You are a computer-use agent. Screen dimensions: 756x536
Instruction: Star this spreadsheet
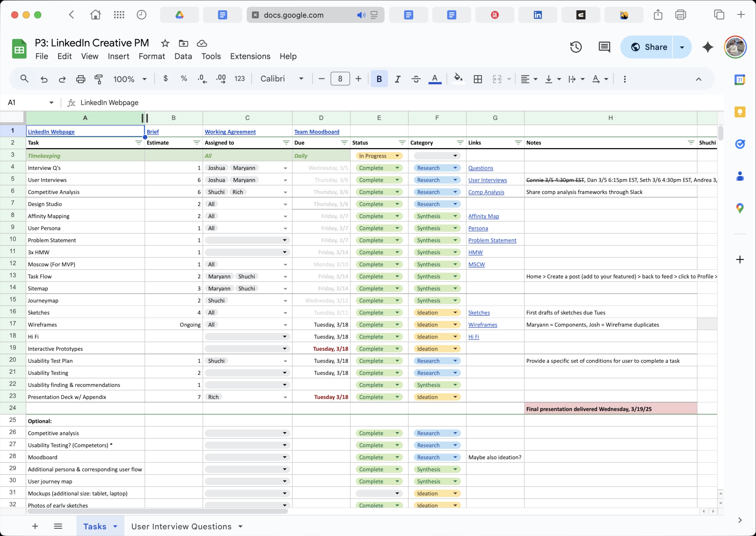[165, 43]
